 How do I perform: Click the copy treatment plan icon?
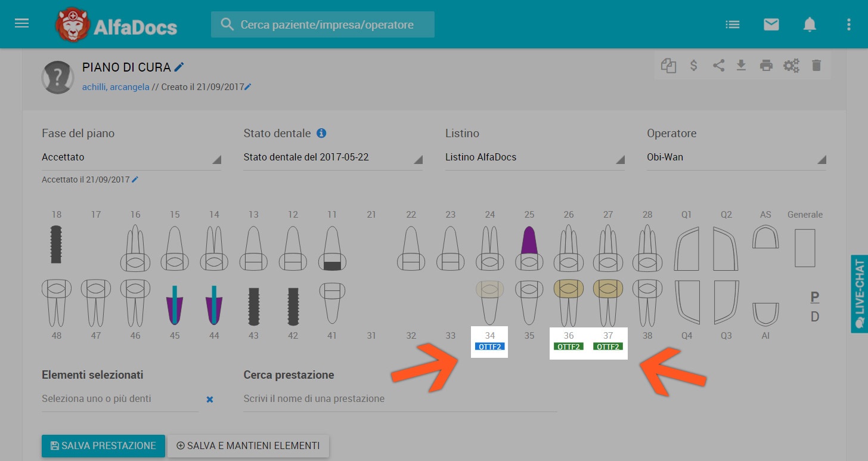pyautogui.click(x=668, y=66)
